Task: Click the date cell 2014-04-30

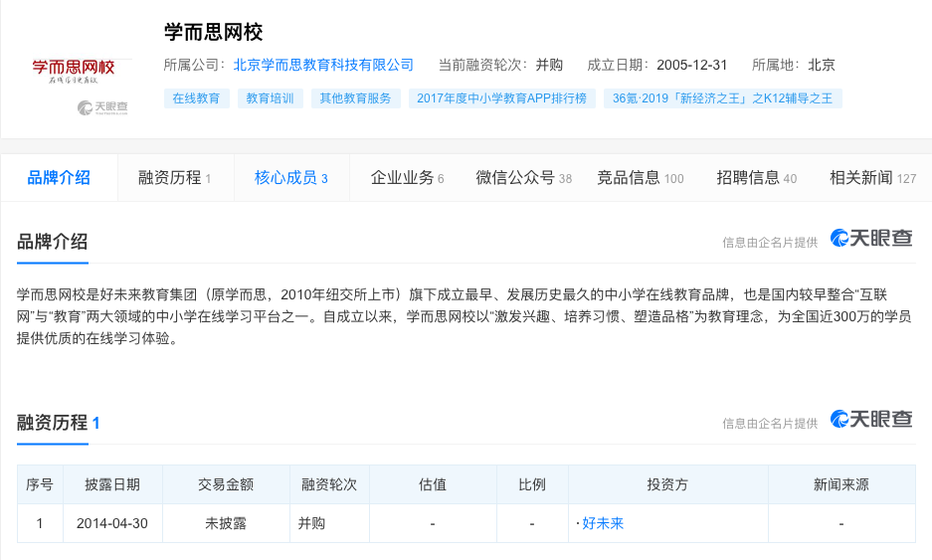Action: (112, 523)
